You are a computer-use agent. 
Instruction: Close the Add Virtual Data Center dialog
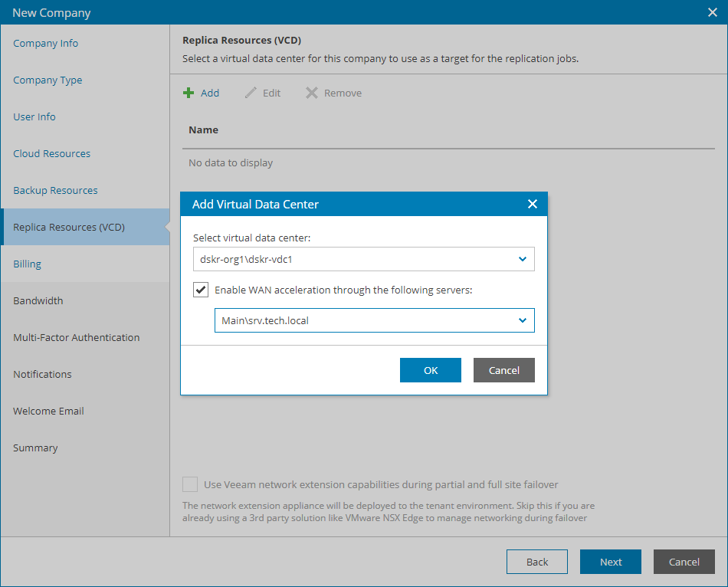533,205
